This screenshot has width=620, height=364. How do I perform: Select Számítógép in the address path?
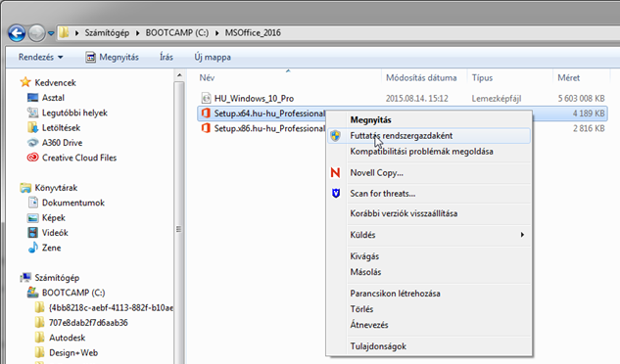pyautogui.click(x=107, y=33)
